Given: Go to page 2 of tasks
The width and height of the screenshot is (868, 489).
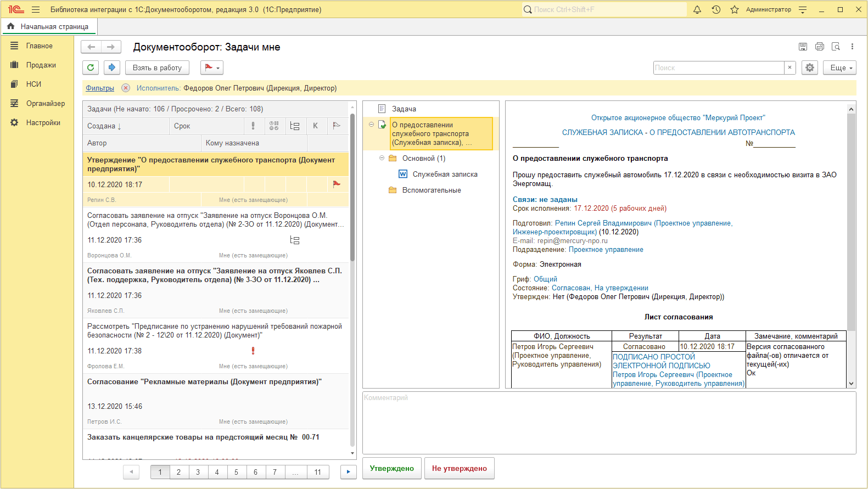Looking at the screenshot, I should [179, 472].
